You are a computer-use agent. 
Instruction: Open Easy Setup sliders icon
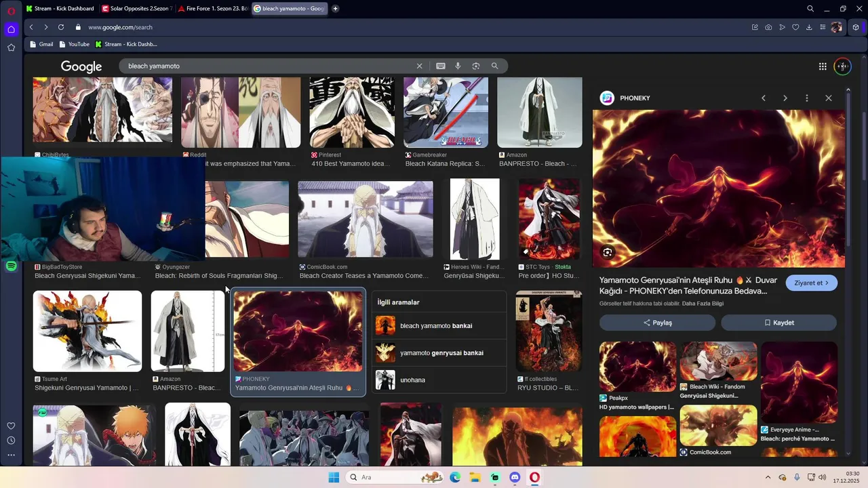pos(823,27)
